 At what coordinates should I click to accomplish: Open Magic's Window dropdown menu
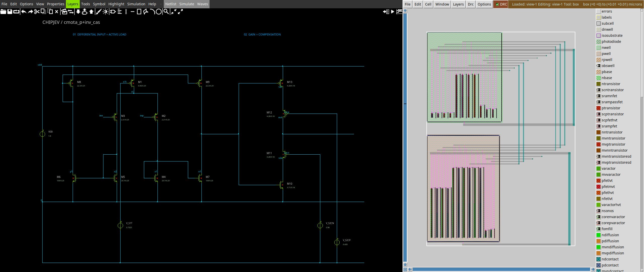442,4
